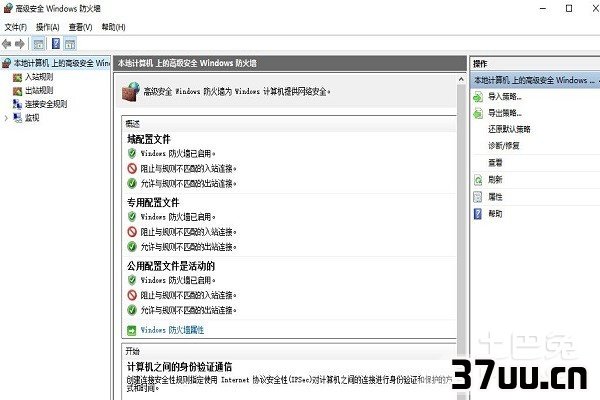Click the Back arrow toolbar icon
The width and height of the screenshot is (600, 400).
point(7,44)
